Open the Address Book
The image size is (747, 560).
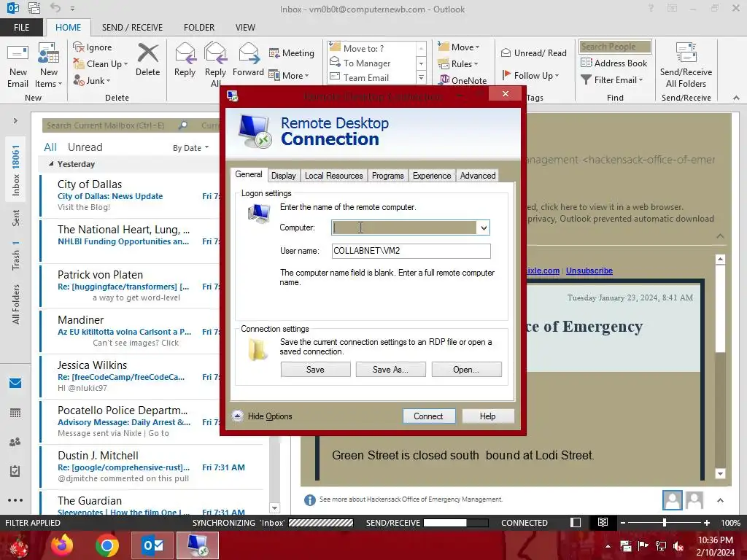click(x=614, y=63)
